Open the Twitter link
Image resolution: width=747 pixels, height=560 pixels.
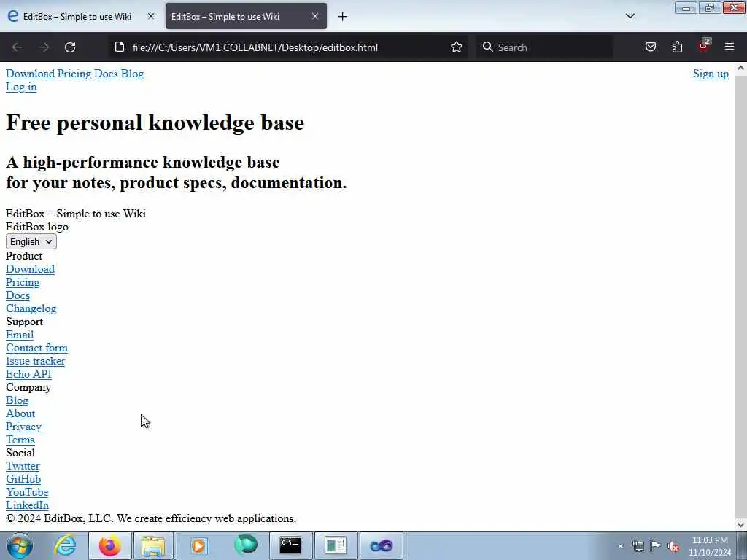[x=23, y=466]
